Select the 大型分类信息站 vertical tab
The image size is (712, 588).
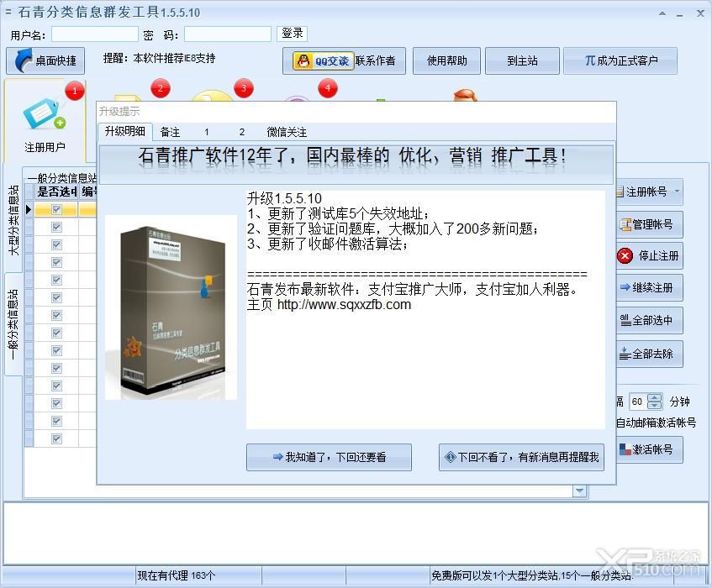coord(13,219)
